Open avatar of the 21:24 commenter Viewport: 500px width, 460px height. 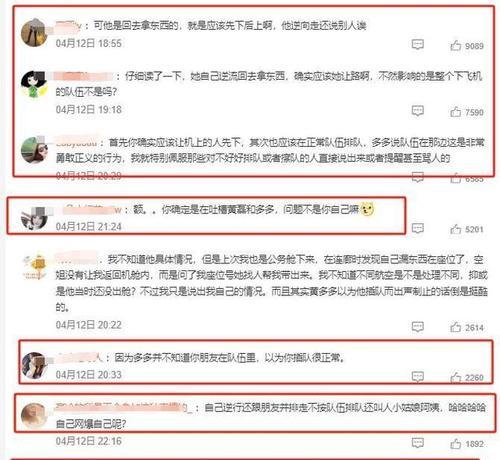[34, 218]
